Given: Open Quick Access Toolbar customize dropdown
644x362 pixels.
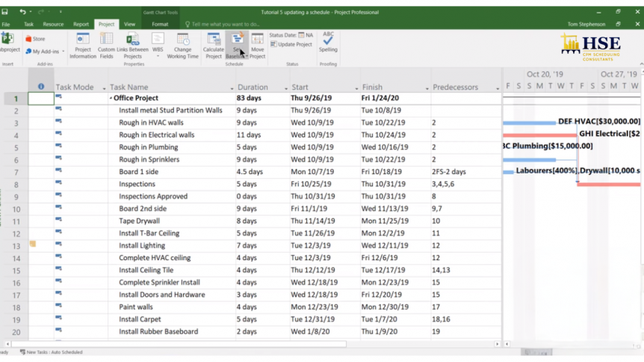Looking at the screenshot, I should (61, 12).
